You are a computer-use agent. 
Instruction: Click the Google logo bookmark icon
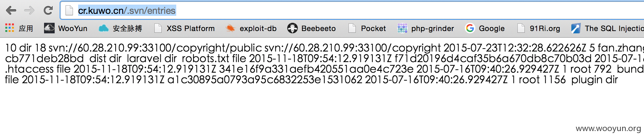coord(470,28)
